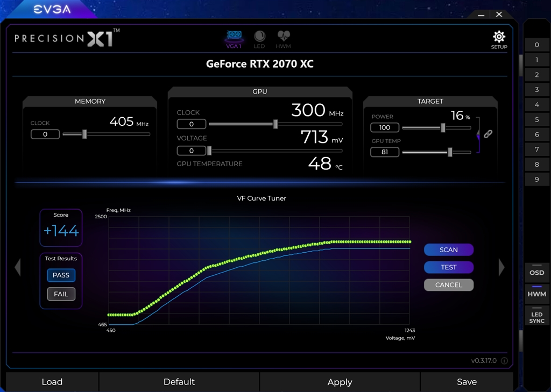Viewport: 551px width, 392px height.
Task: Toggle LED SYNC
Action: coord(536,316)
